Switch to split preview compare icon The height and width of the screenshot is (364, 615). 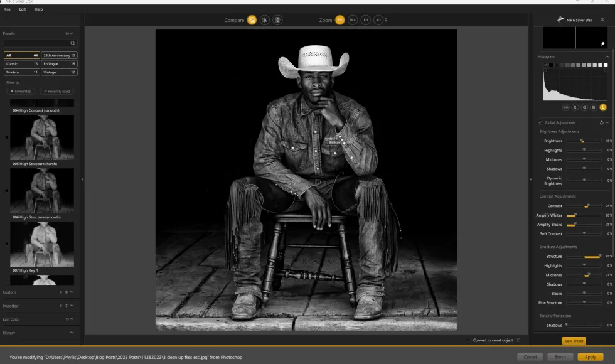click(265, 20)
